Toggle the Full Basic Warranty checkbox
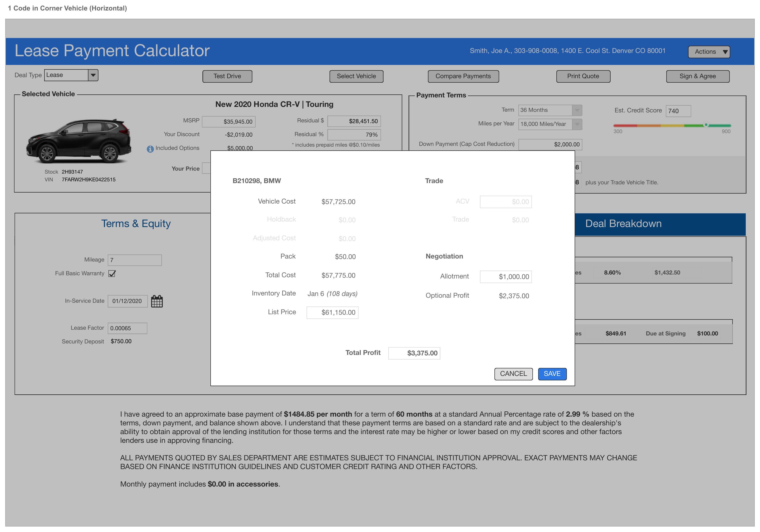This screenshot has height=532, width=760. (x=112, y=273)
